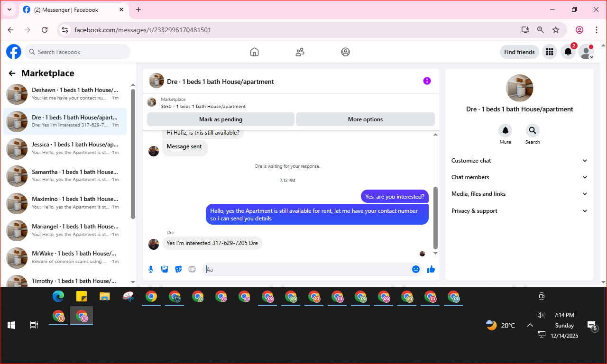Open the $650 Marketplace listing link
607x364 pixels.
pos(203,106)
